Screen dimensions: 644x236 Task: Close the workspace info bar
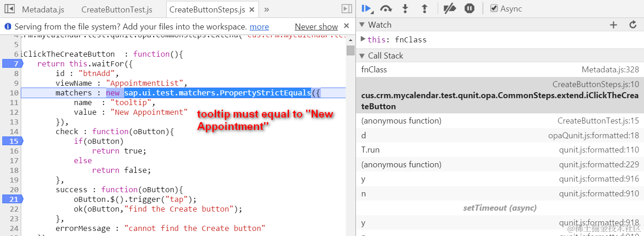(347, 27)
